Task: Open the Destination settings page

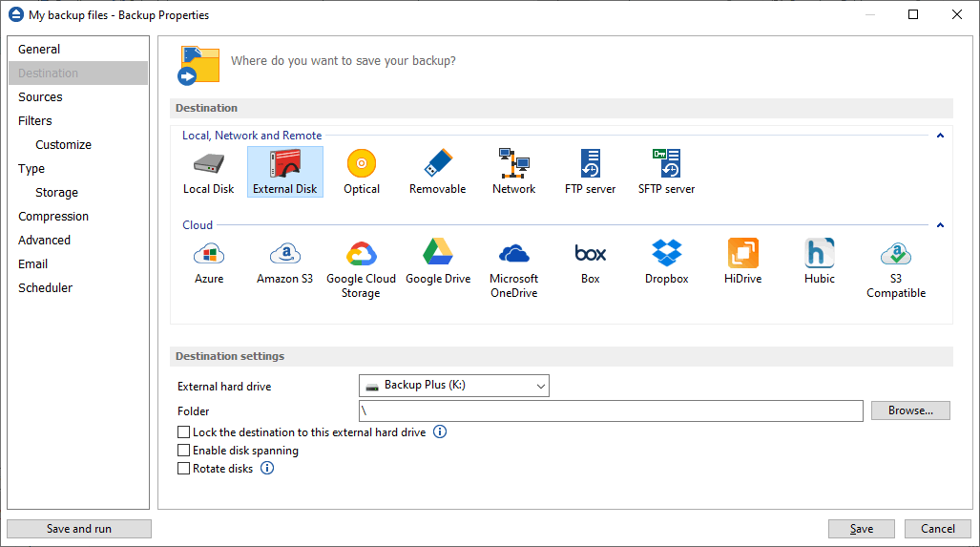Action: pyautogui.click(x=78, y=74)
